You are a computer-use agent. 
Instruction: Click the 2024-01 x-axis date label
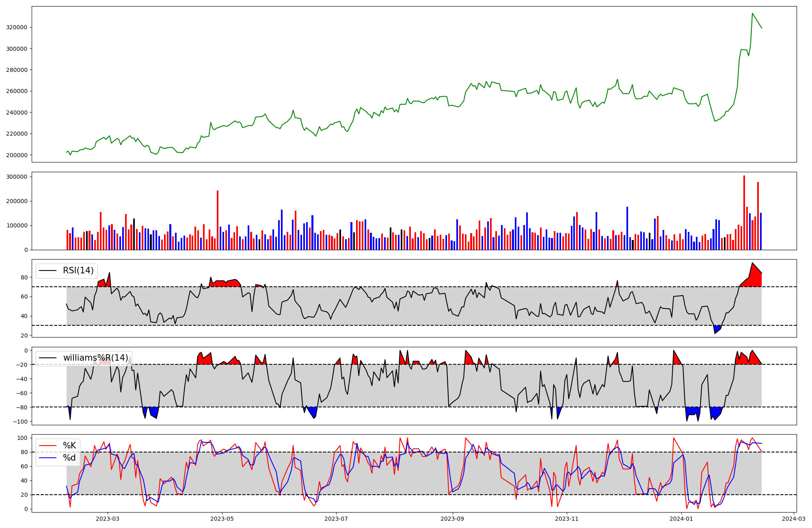click(x=681, y=519)
